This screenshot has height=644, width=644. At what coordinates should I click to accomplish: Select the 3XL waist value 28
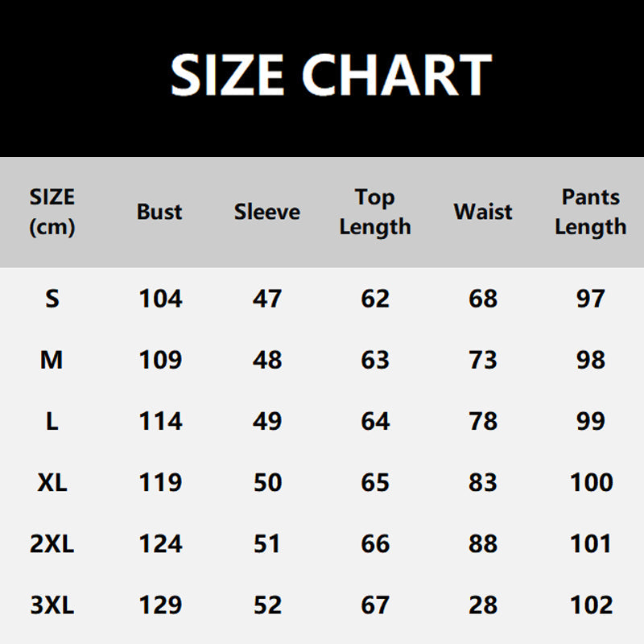[483, 605]
